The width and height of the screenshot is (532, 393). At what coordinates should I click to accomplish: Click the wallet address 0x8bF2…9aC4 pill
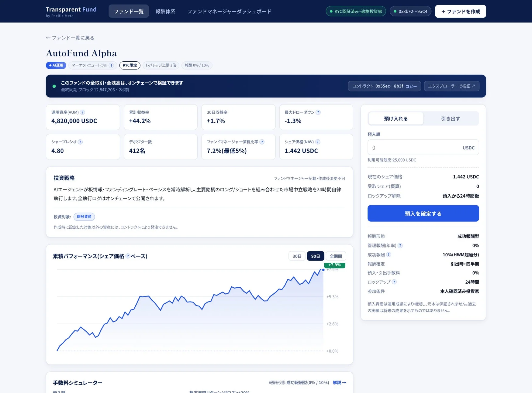tap(410, 11)
